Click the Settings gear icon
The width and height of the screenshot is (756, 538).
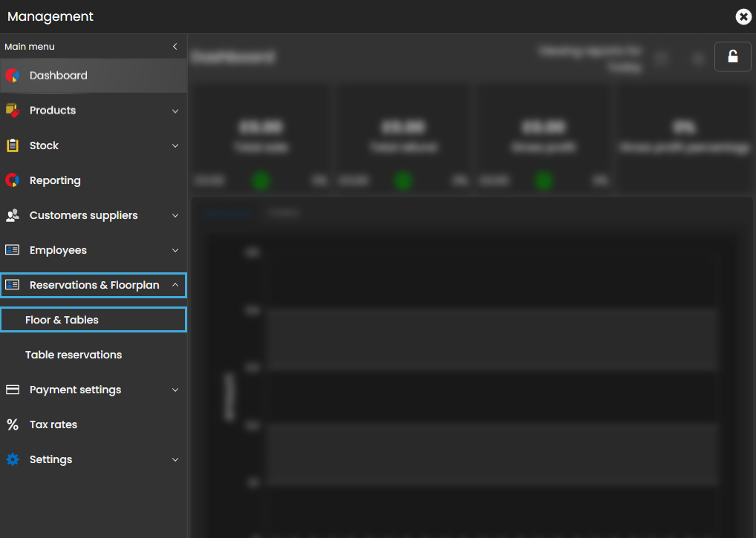click(x=12, y=459)
